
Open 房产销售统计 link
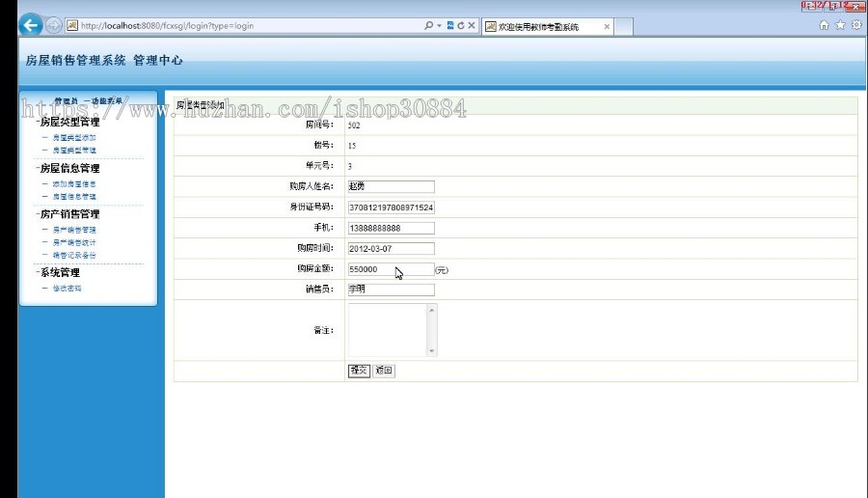click(74, 242)
